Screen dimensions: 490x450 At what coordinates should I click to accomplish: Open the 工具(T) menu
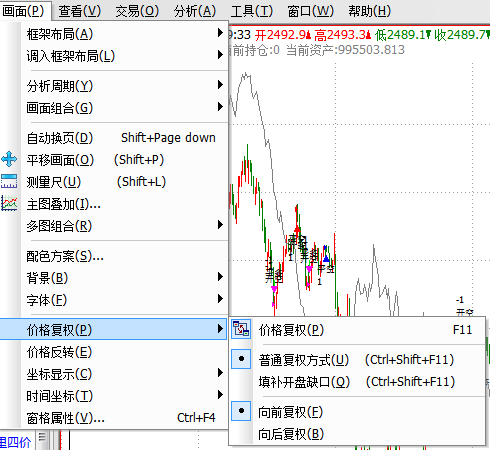[x=252, y=11]
